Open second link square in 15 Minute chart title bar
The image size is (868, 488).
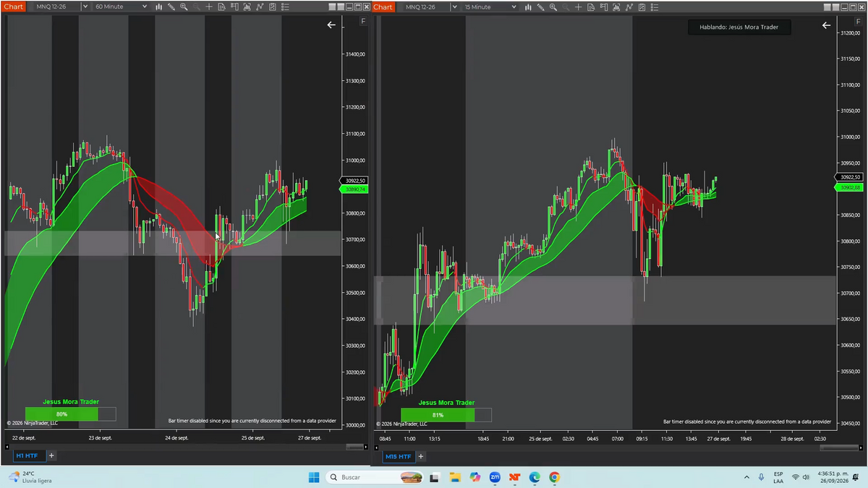pos(835,7)
